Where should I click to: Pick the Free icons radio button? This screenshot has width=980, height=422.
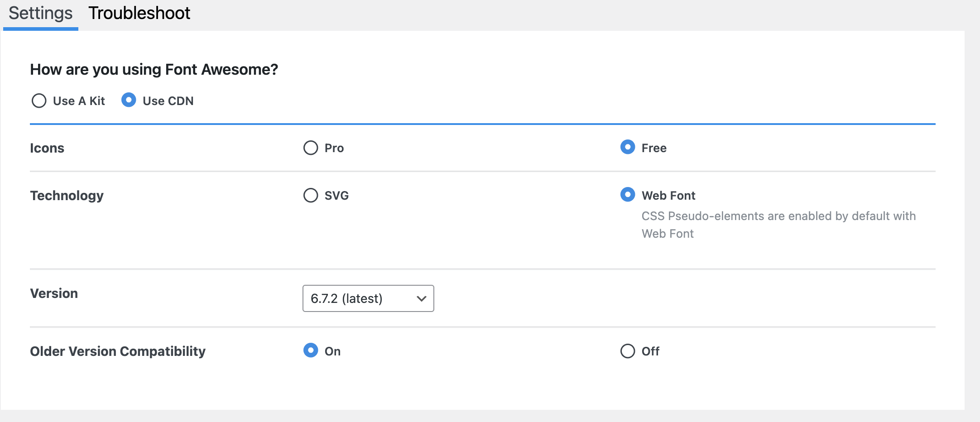coord(628,147)
